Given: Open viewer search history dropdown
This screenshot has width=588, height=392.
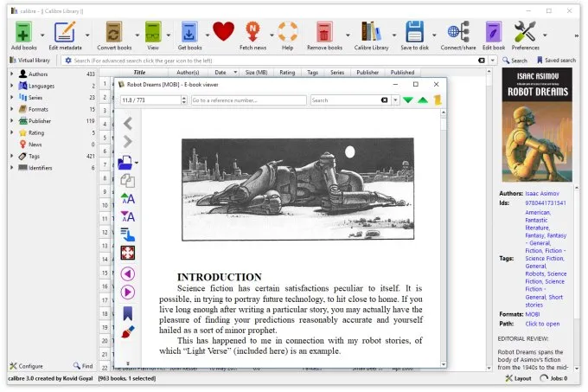Looking at the screenshot, I should (395, 100).
